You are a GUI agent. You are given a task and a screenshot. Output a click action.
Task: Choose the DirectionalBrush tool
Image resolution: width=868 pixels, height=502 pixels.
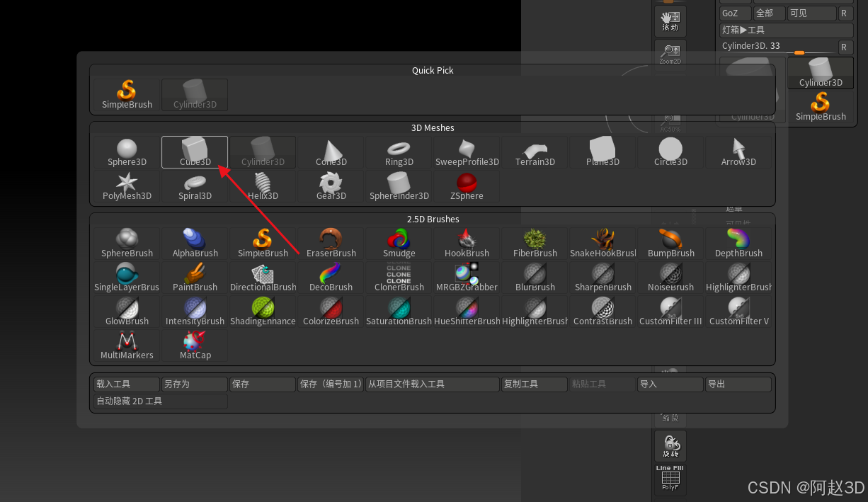(x=263, y=278)
